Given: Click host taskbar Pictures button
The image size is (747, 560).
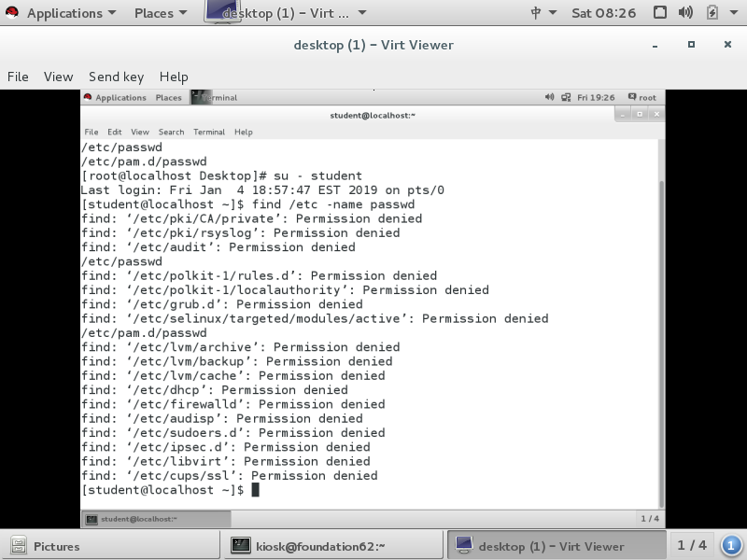Looking at the screenshot, I should tap(110, 546).
